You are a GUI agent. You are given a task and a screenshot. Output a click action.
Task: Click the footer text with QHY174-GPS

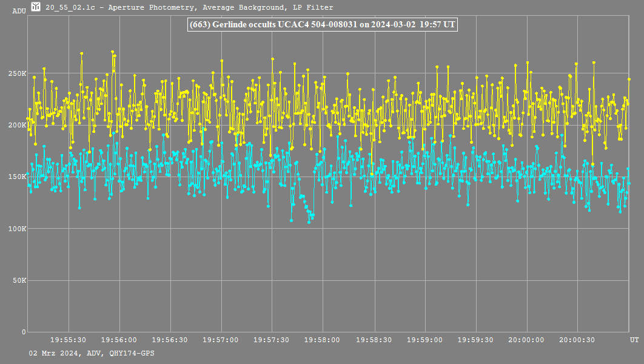(92, 352)
